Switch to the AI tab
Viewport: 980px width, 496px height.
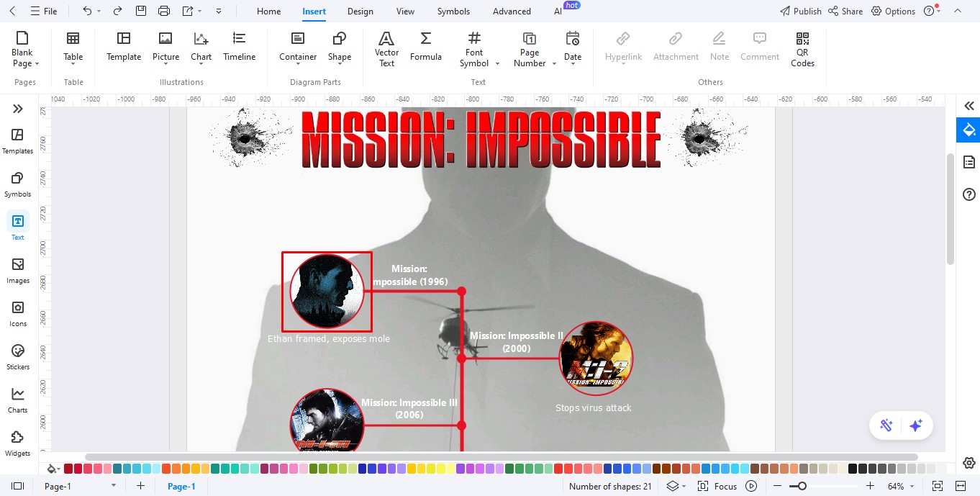point(558,11)
